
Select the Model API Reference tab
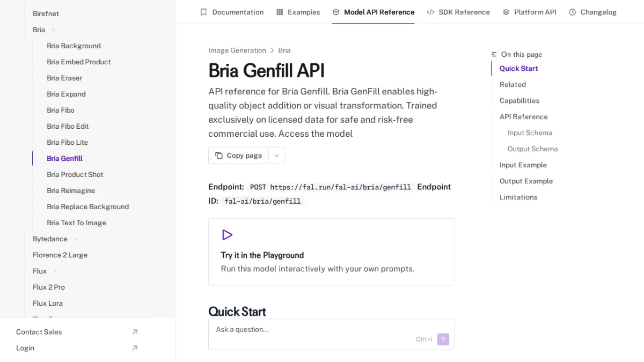[x=374, y=12]
